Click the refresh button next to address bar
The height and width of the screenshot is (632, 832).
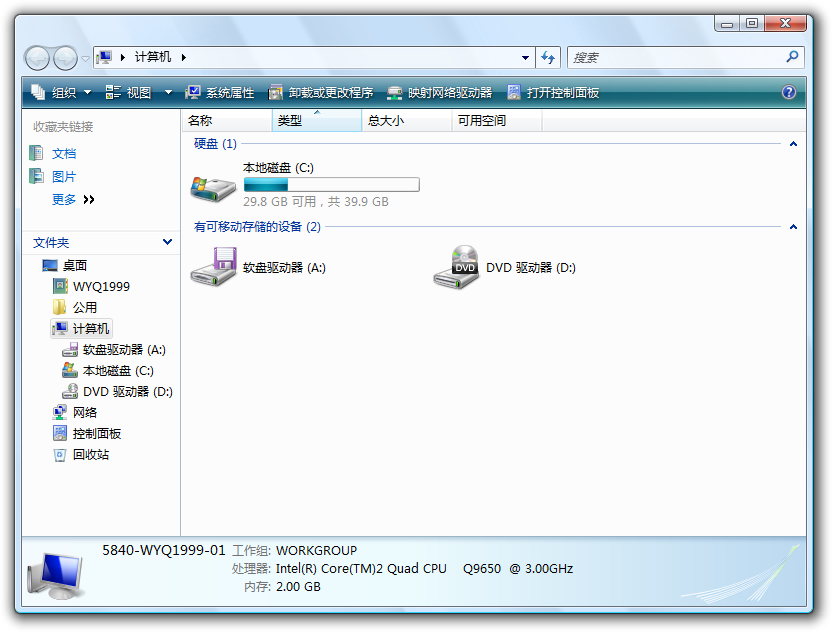548,57
